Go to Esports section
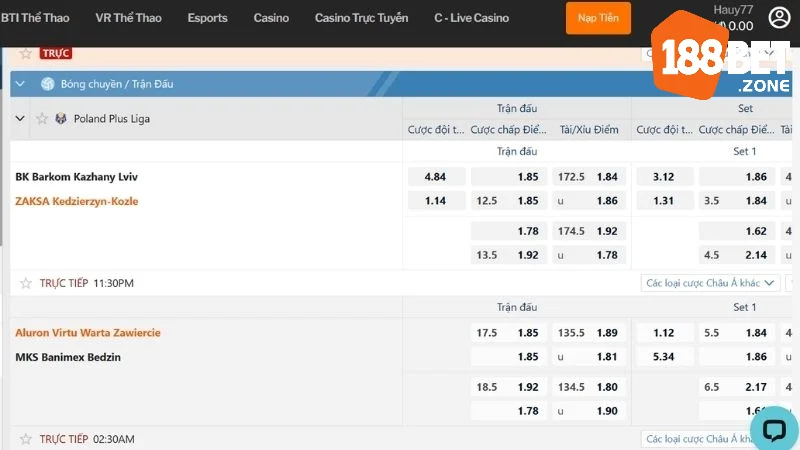The width and height of the screenshot is (800, 450). tap(207, 18)
